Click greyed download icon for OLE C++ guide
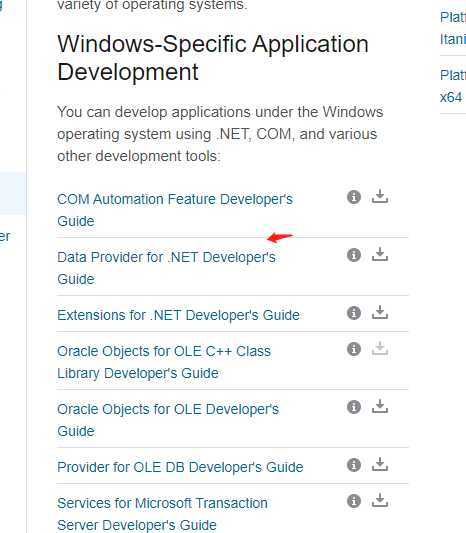The image size is (466, 533). pyautogui.click(x=380, y=348)
